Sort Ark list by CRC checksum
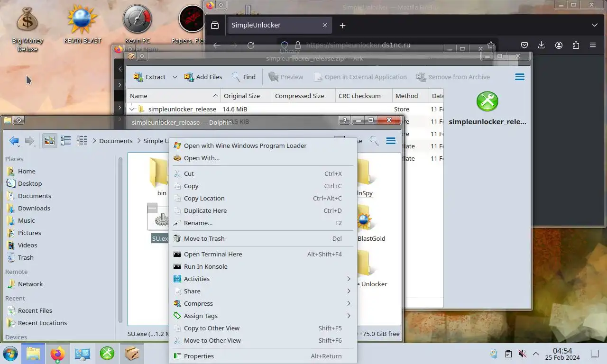607x364 pixels. point(364,96)
